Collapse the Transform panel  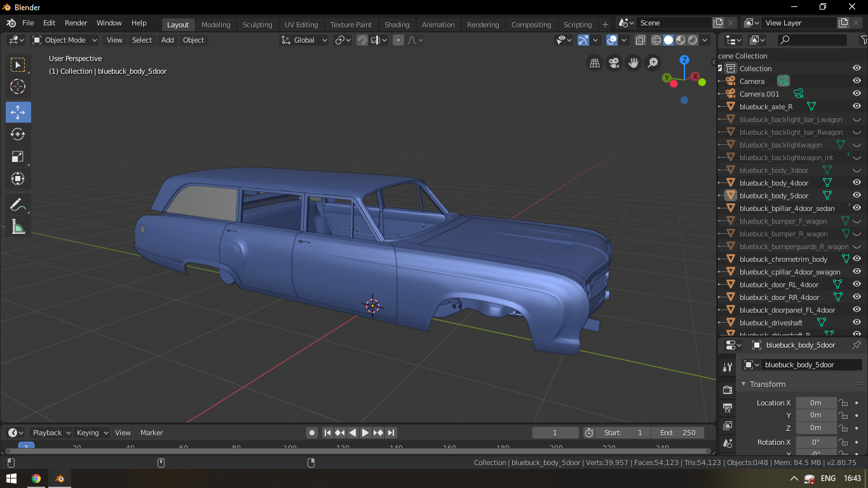(744, 384)
